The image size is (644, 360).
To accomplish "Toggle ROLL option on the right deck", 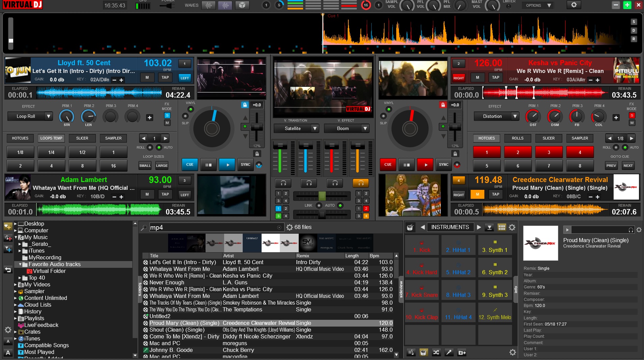I will [616, 148].
